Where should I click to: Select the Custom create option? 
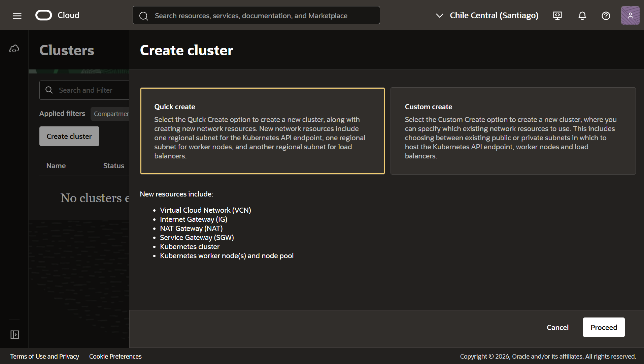[512, 131]
